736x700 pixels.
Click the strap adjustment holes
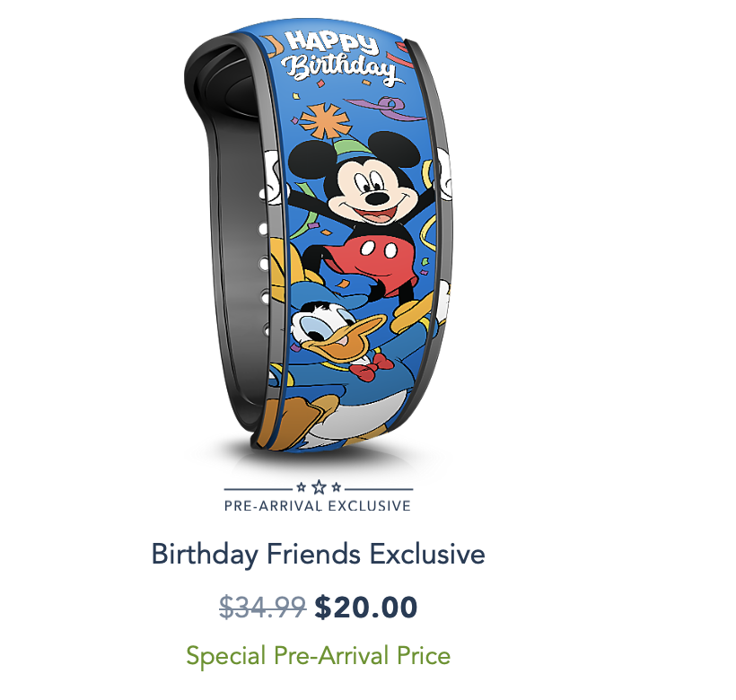(x=263, y=263)
